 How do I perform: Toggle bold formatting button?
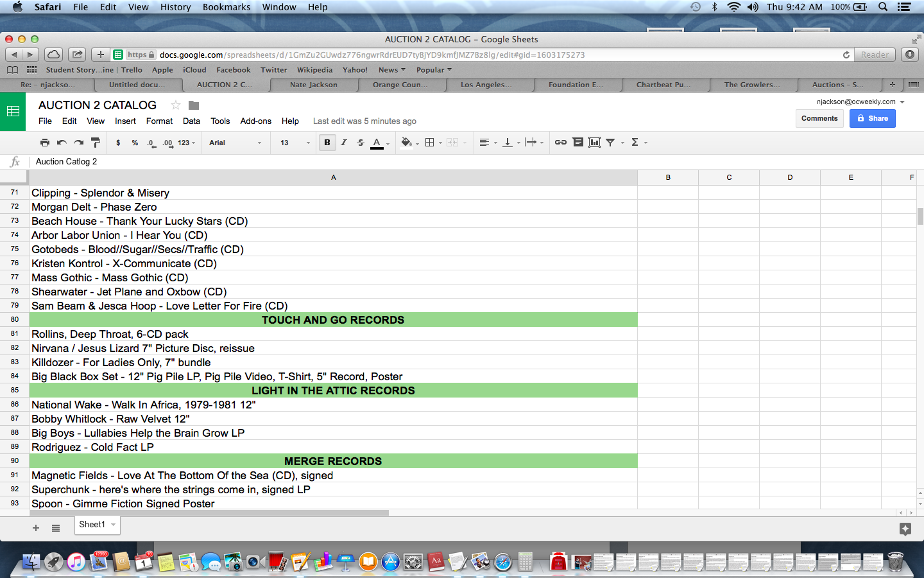tap(327, 143)
